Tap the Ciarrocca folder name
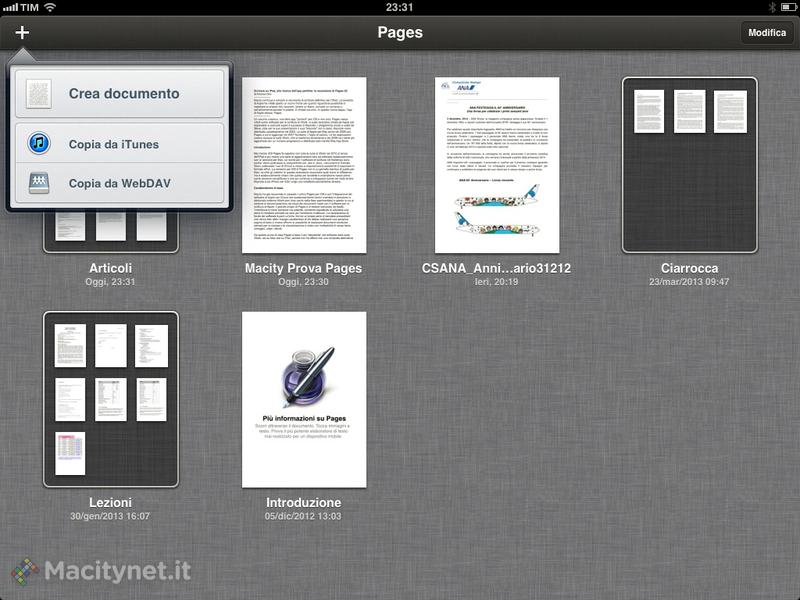This screenshot has width=800, height=600. pyautogui.click(x=689, y=268)
